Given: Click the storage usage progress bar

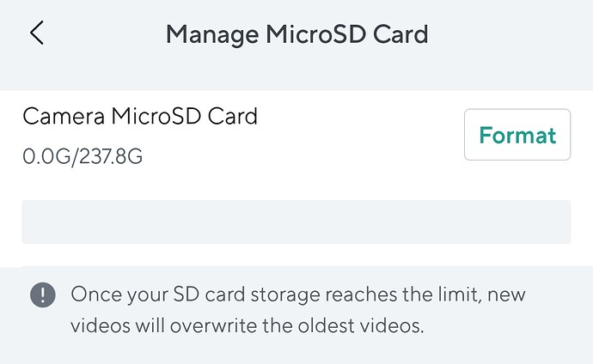Looking at the screenshot, I should [296, 222].
